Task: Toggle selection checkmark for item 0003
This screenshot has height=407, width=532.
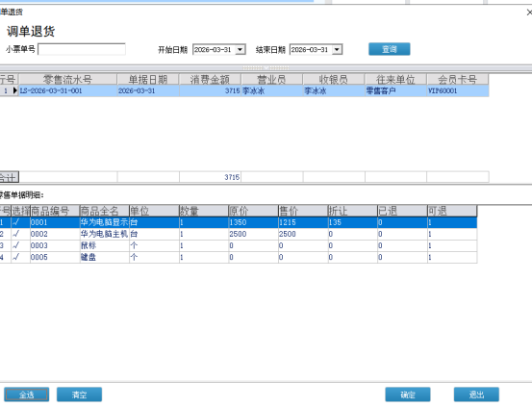Action: [x=15, y=245]
